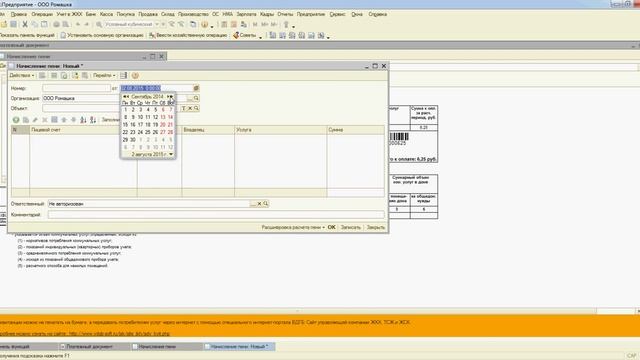Click Ввести хозяйственную операцию toolbar icon

pos(152,36)
